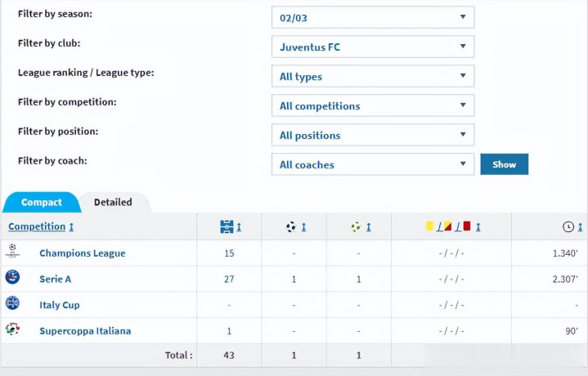Image resolution: width=588 pixels, height=376 pixels.
Task: Click the 90' minutes value
Action: pyautogui.click(x=572, y=331)
